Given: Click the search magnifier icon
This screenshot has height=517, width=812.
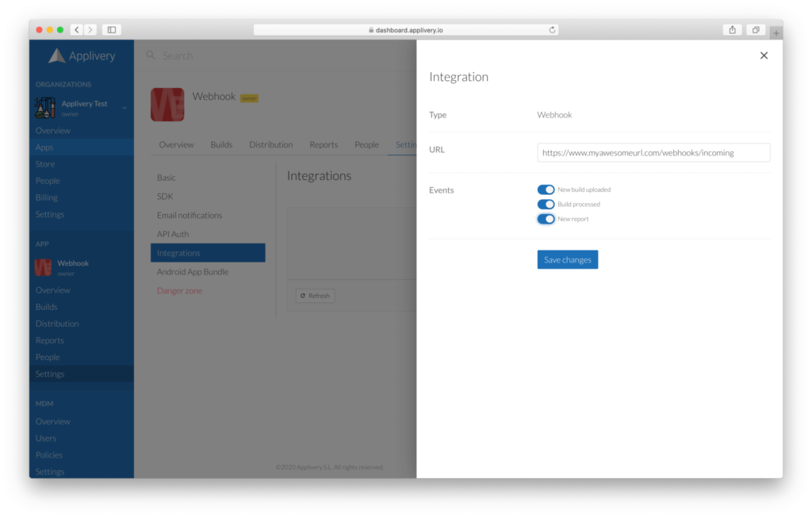Looking at the screenshot, I should pyautogui.click(x=151, y=55).
